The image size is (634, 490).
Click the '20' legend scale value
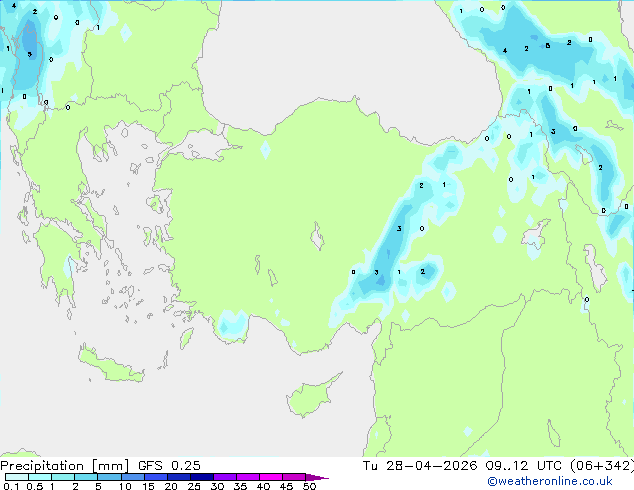click(171, 486)
